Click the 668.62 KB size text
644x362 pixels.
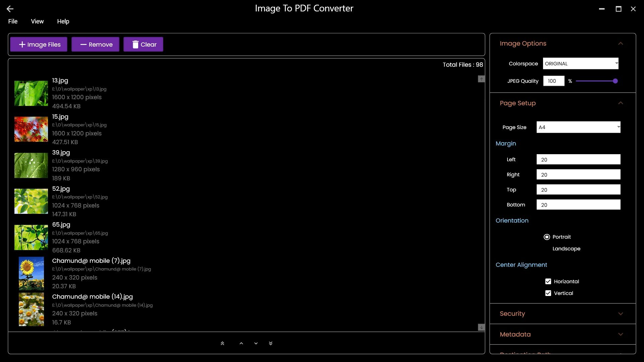click(66, 250)
